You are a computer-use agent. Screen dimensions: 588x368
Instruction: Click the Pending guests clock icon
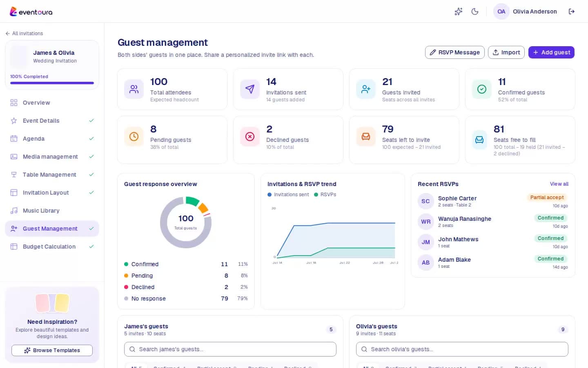tap(134, 137)
